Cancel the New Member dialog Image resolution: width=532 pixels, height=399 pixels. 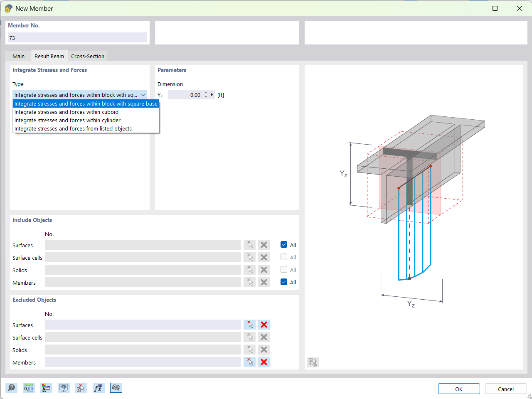tap(506, 389)
